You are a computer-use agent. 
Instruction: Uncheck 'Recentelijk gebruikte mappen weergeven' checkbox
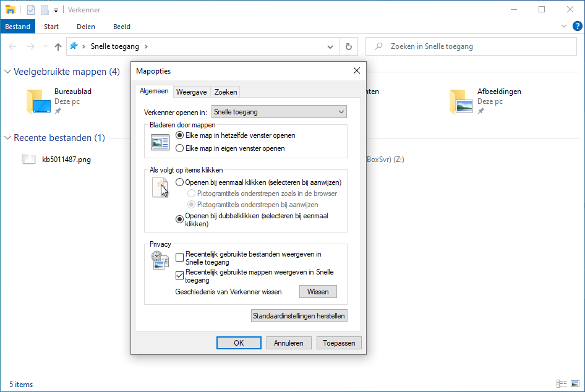(x=180, y=276)
